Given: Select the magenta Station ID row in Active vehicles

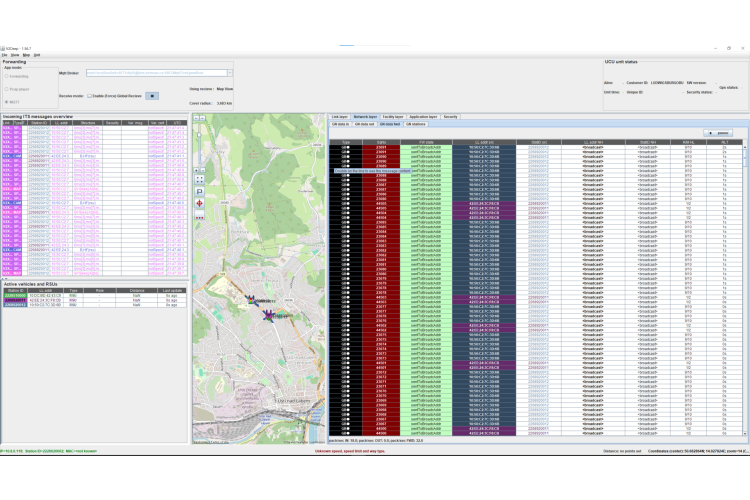Looking at the screenshot, I should click(95, 300).
